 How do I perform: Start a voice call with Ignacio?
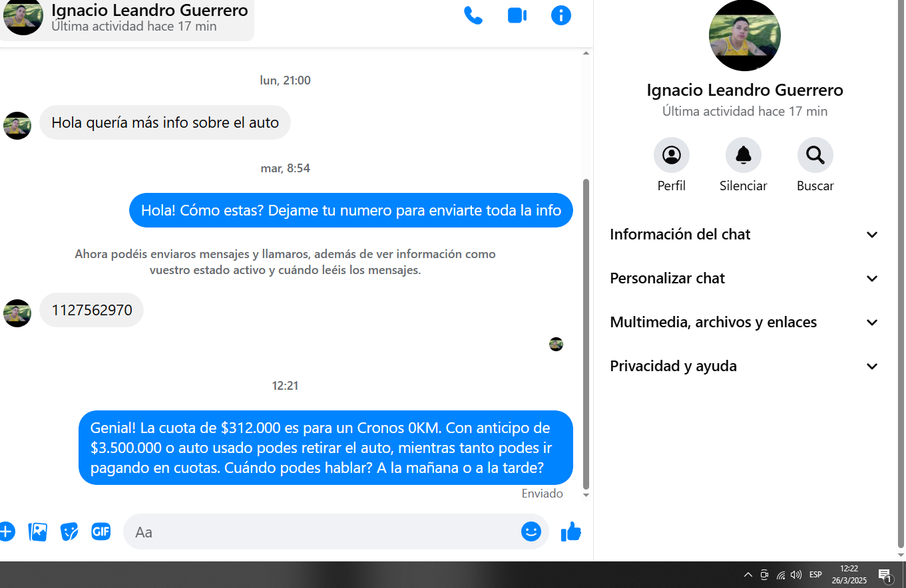coord(473,15)
